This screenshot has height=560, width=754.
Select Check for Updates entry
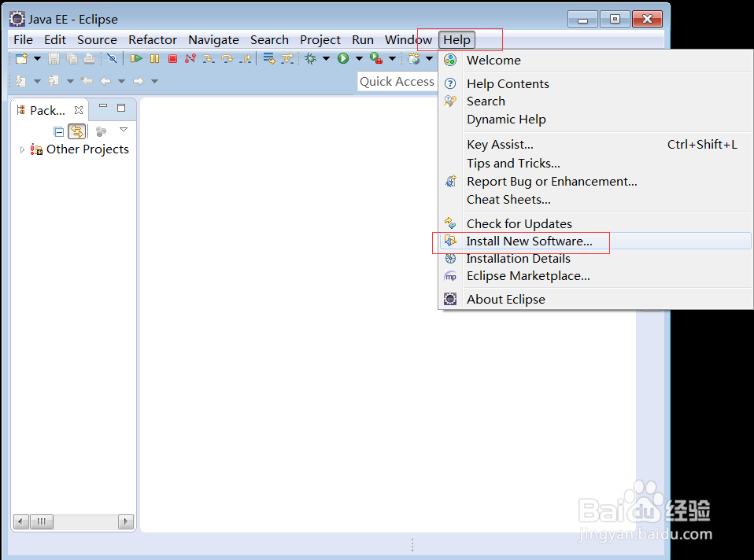click(x=597, y=224)
